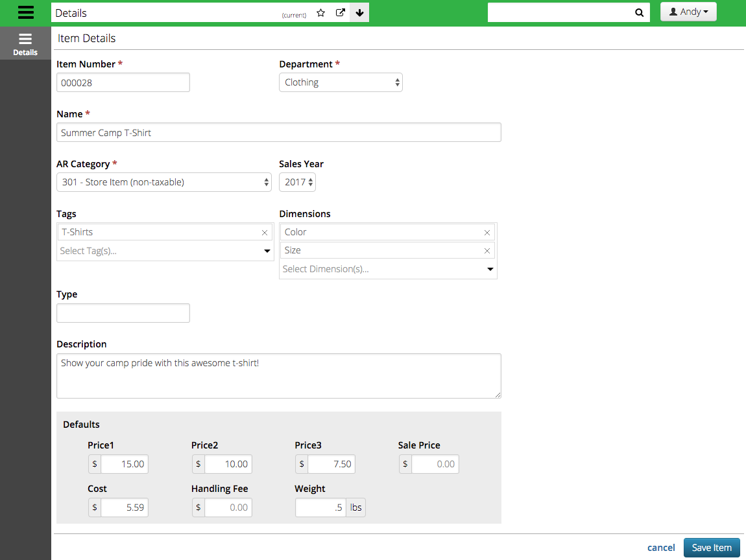Viewport: 746px width, 560px height.
Task: Remove the T-Shirts tag
Action: (265, 233)
